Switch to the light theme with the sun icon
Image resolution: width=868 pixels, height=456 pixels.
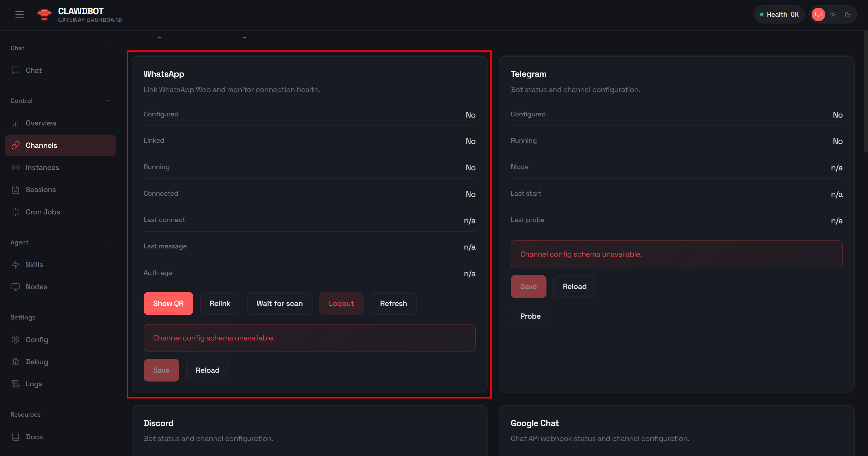(x=833, y=14)
